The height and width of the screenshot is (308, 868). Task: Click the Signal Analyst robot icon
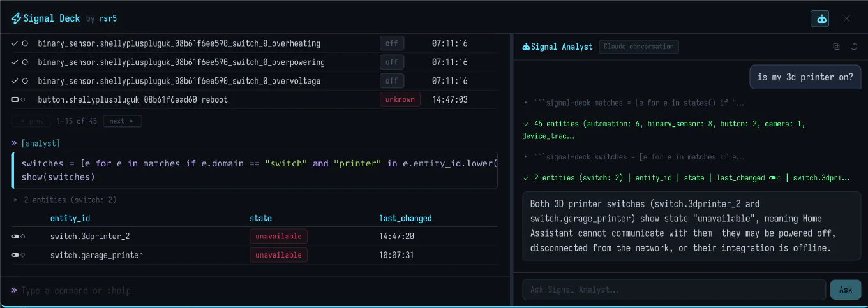526,47
